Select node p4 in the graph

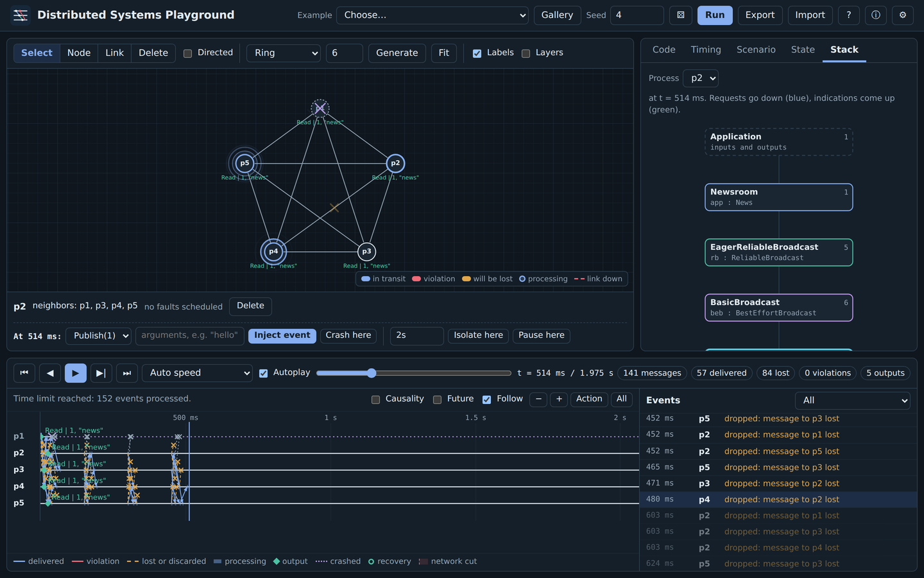(x=273, y=251)
